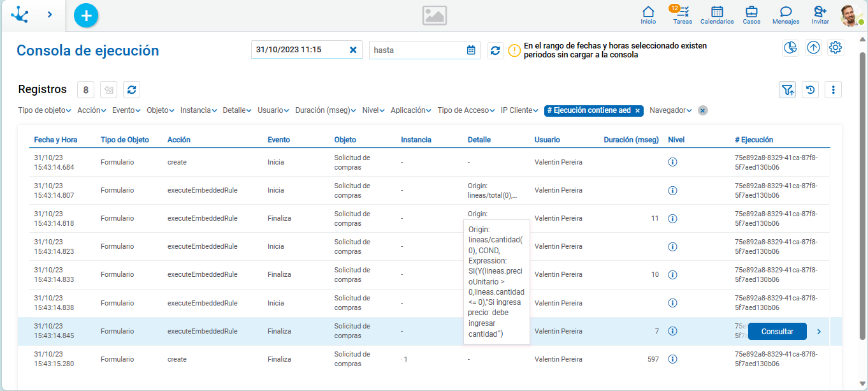Click the Consultar button

777,332
